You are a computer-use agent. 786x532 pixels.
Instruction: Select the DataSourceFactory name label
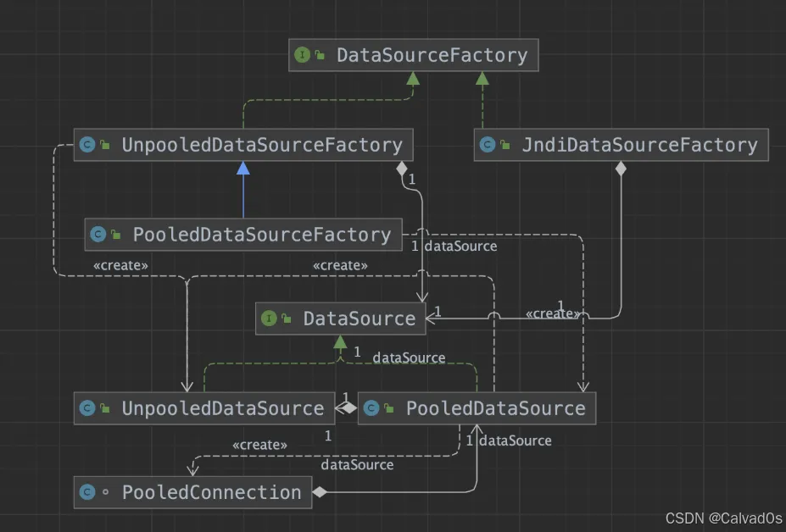pos(432,56)
